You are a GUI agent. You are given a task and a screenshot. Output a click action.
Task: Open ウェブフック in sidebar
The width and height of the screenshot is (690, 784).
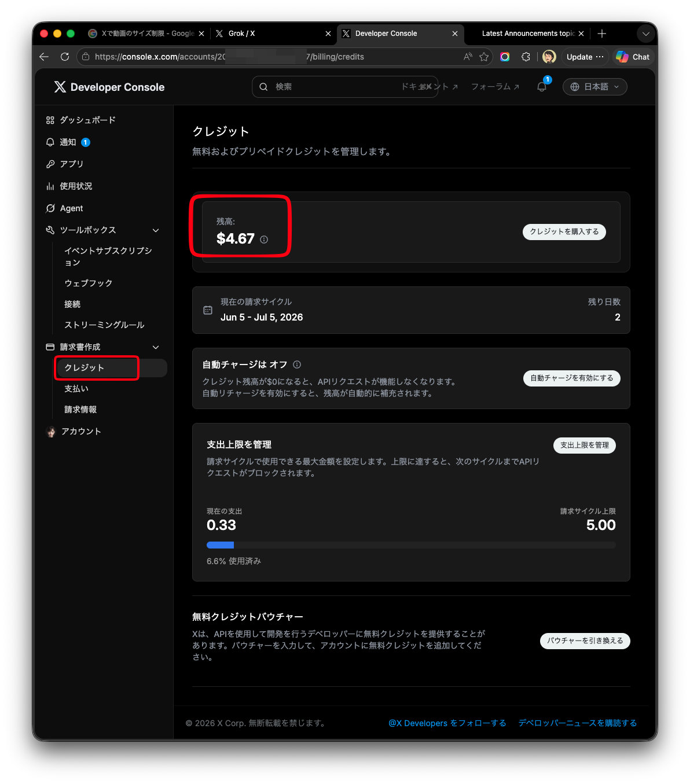(x=89, y=283)
